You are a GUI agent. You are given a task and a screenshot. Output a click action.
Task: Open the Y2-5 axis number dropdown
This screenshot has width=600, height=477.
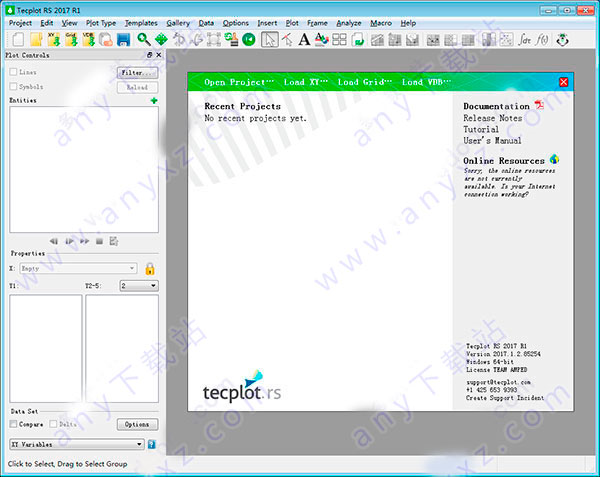point(139,285)
